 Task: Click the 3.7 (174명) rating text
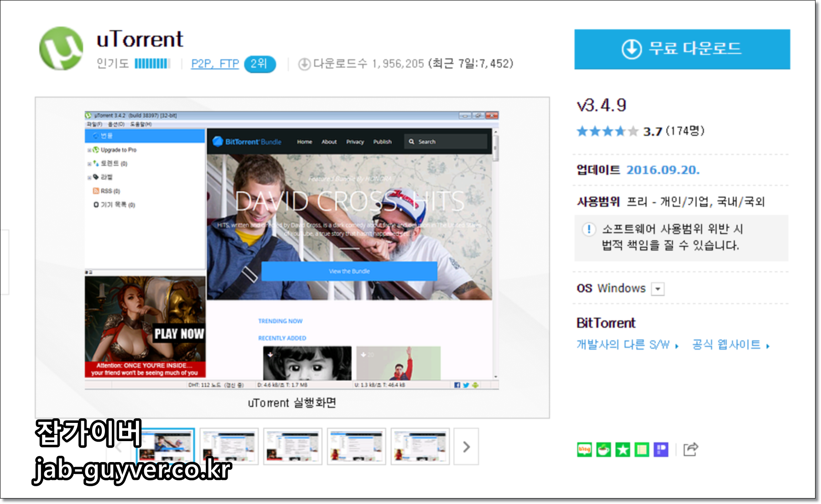[x=674, y=132]
